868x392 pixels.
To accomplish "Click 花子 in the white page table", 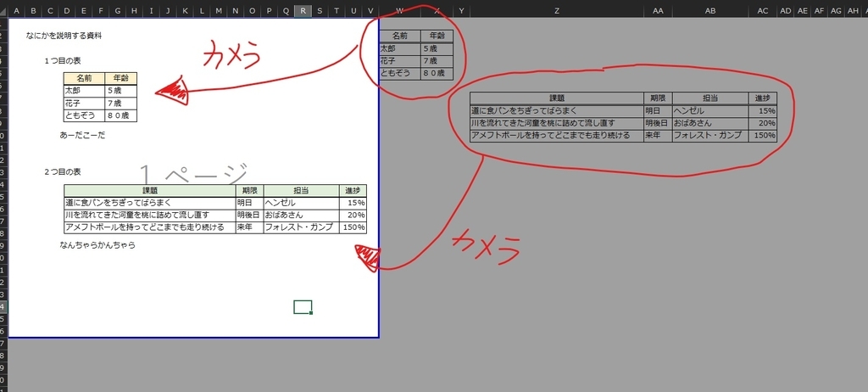I will (x=84, y=104).
